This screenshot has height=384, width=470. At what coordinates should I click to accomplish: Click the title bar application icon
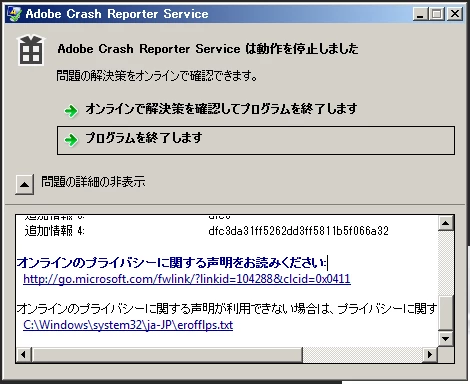pyautogui.click(x=15, y=14)
